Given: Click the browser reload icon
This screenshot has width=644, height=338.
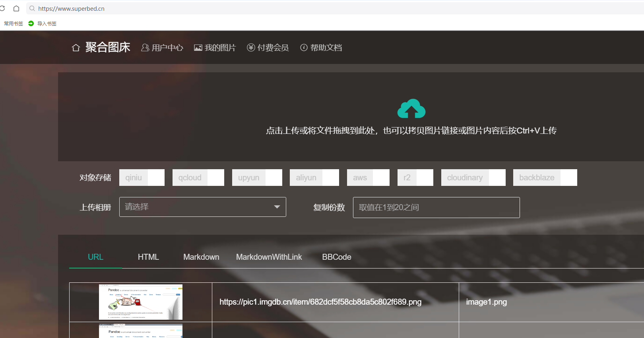Looking at the screenshot, I should 2,8.
